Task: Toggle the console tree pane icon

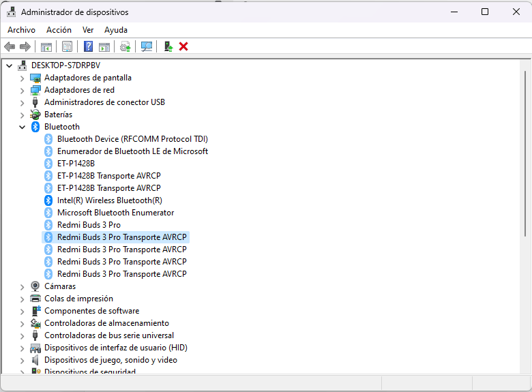Action: coord(46,47)
